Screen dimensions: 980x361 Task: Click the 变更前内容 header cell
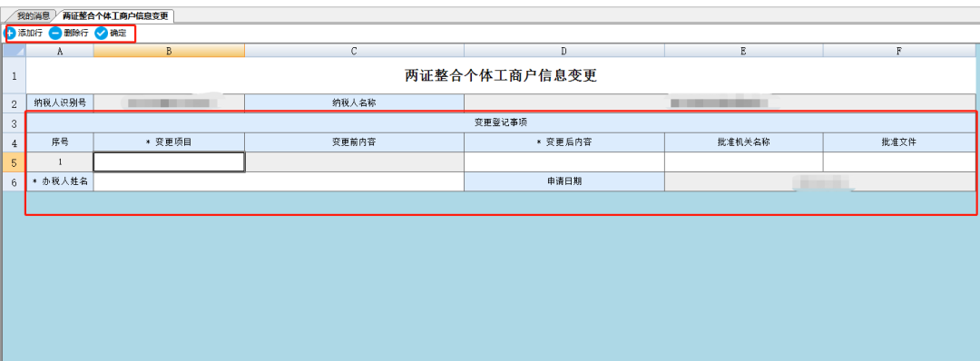tap(354, 142)
